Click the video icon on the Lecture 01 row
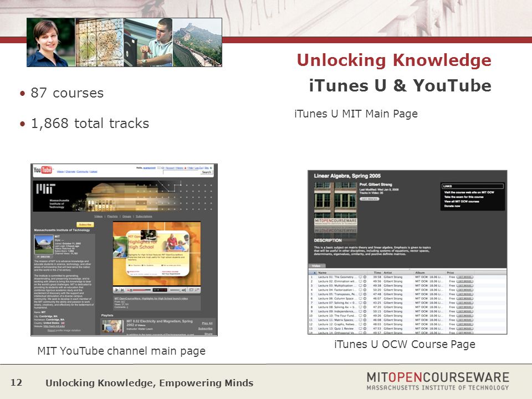This screenshot has height=399, width=532. click(360, 277)
